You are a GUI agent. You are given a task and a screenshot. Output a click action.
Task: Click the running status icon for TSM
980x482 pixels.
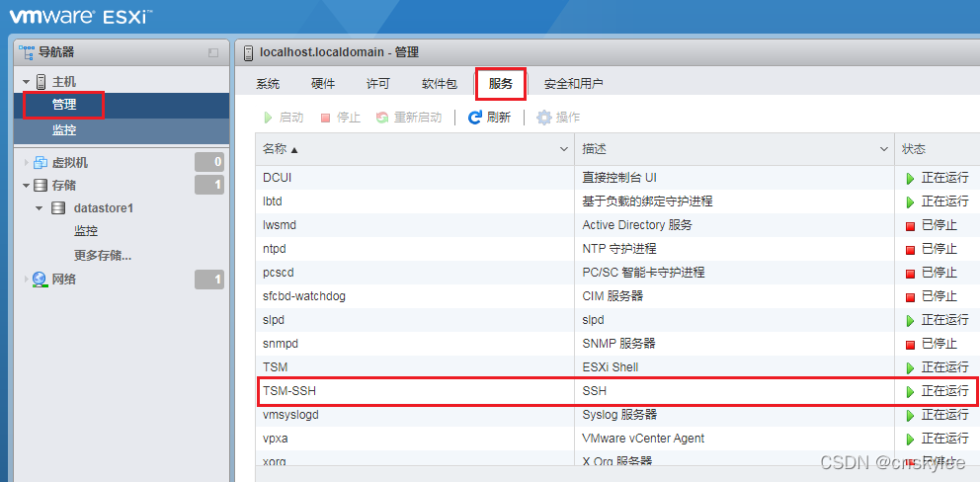[910, 367]
